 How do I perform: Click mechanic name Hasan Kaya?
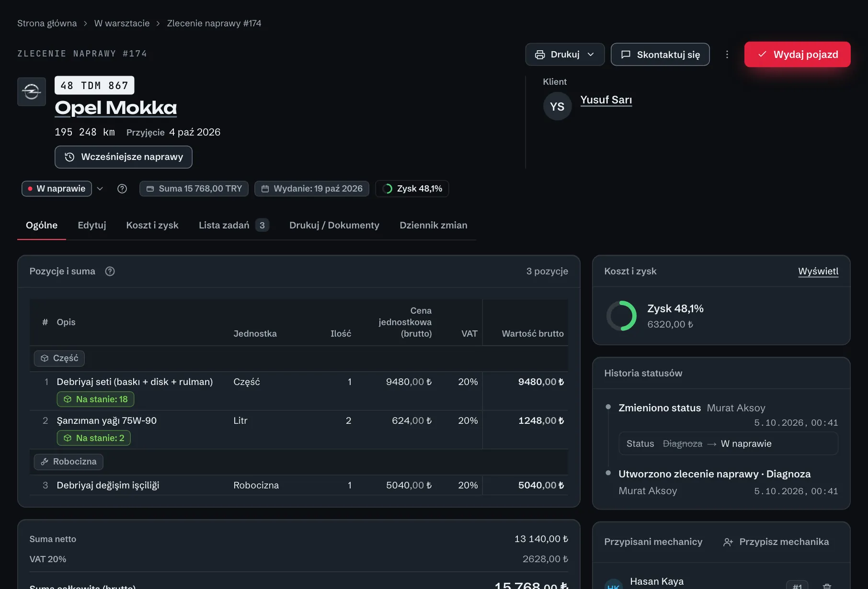click(657, 581)
